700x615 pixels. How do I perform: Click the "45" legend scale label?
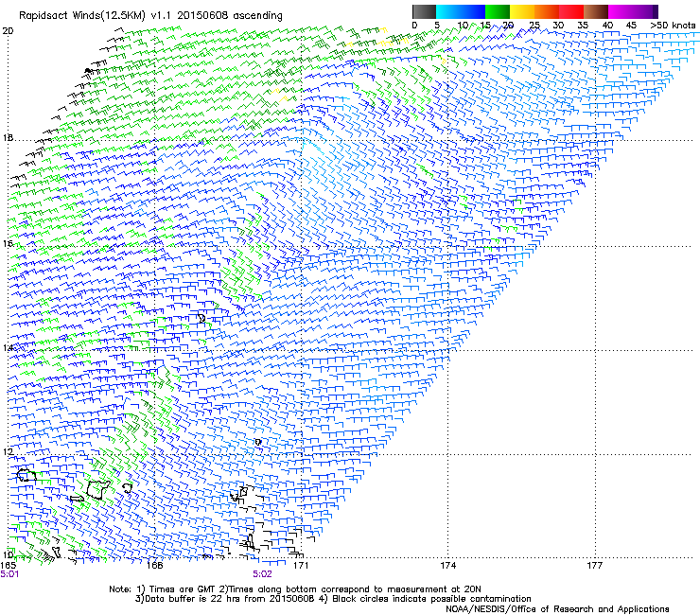click(631, 26)
